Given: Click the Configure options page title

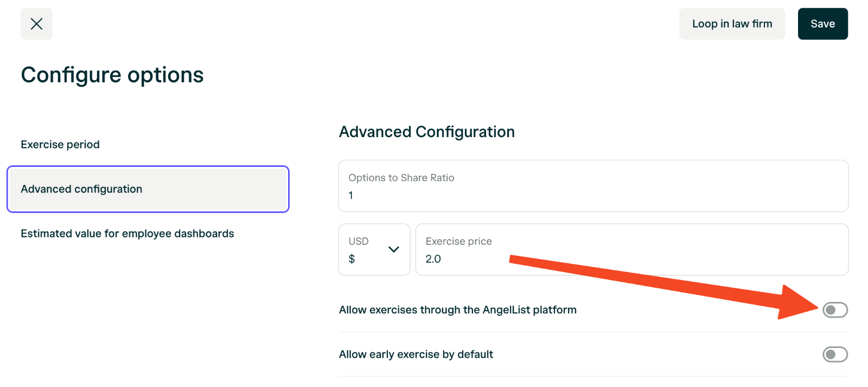Looking at the screenshot, I should point(112,75).
